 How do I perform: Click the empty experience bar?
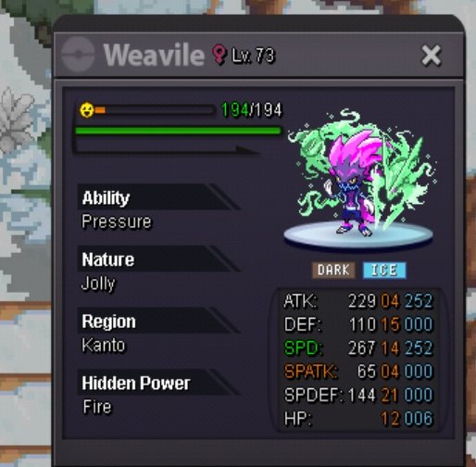click(167, 148)
